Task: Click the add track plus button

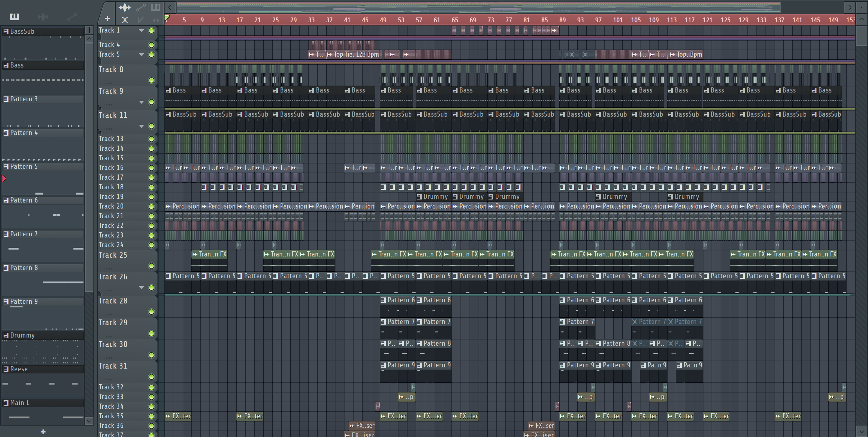Action: (x=107, y=18)
